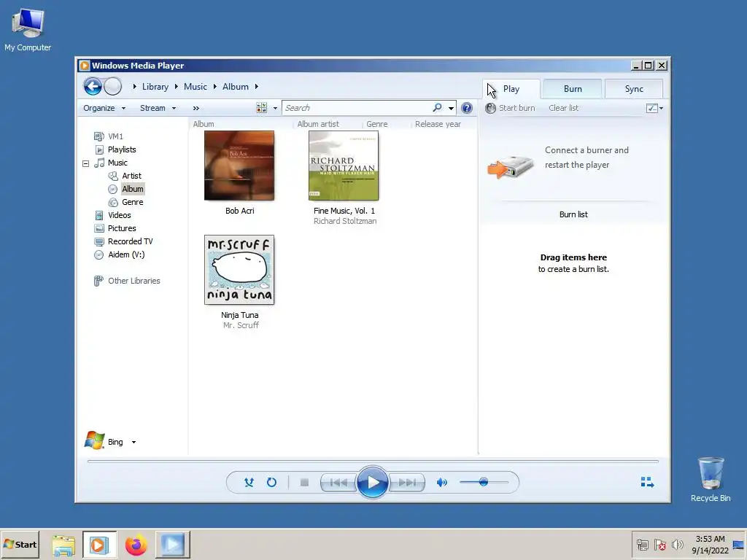Click the Artist icon in tree

tap(113, 176)
